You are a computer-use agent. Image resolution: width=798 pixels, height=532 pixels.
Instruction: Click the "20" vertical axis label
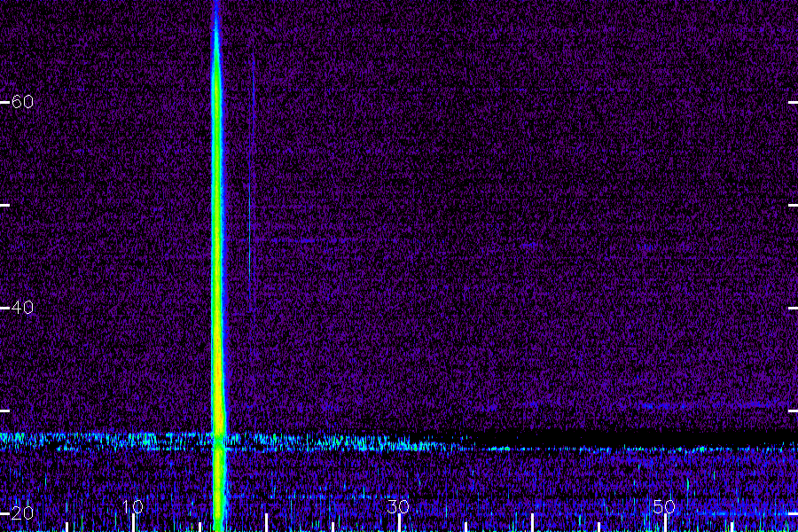22,513
